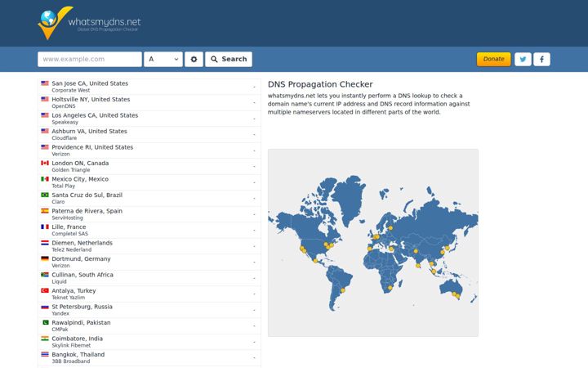Select the Mexico City, Mexico text
The image size is (588, 368).
pos(80,179)
